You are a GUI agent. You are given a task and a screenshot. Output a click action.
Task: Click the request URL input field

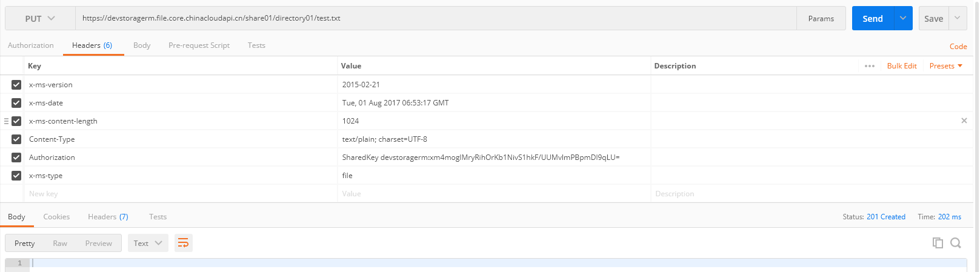[x=436, y=19]
